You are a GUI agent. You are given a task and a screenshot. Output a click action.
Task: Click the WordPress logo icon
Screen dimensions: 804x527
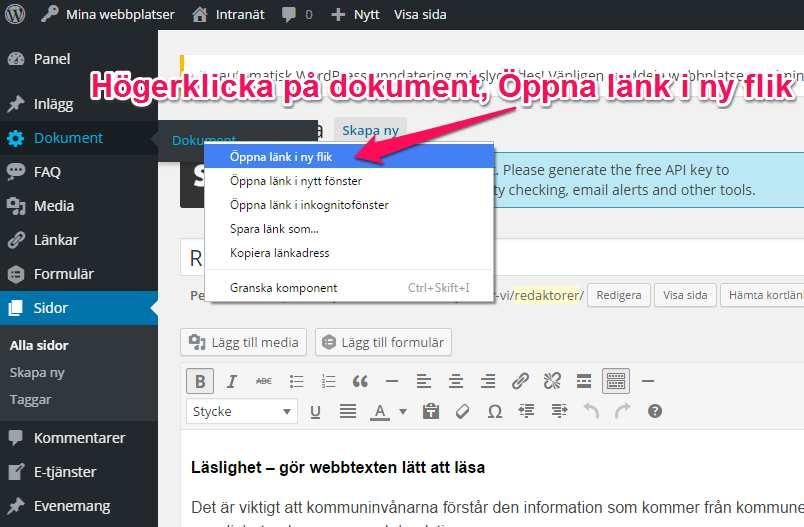tap(15, 14)
